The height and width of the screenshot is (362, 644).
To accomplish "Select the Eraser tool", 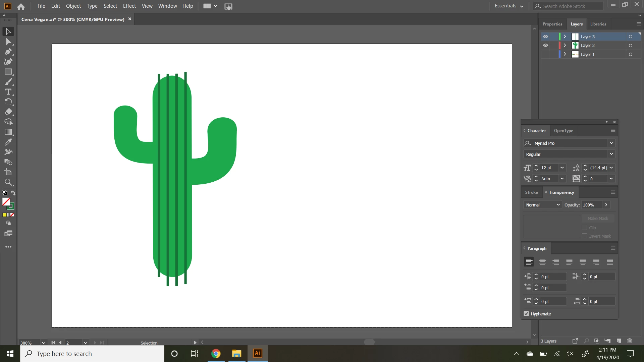I will tap(8, 112).
